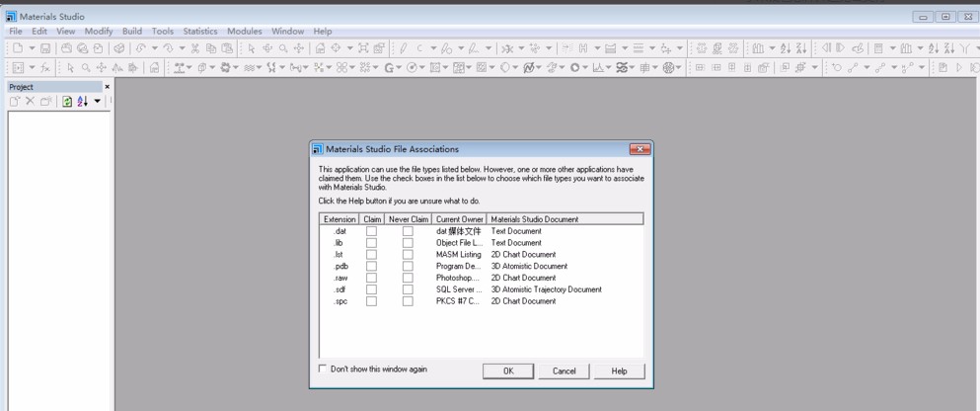
Task: Click the Fit to View icon
Action: point(363,48)
